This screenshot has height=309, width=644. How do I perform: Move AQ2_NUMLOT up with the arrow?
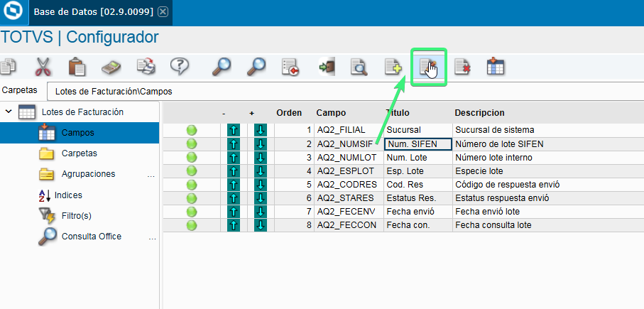(x=234, y=158)
